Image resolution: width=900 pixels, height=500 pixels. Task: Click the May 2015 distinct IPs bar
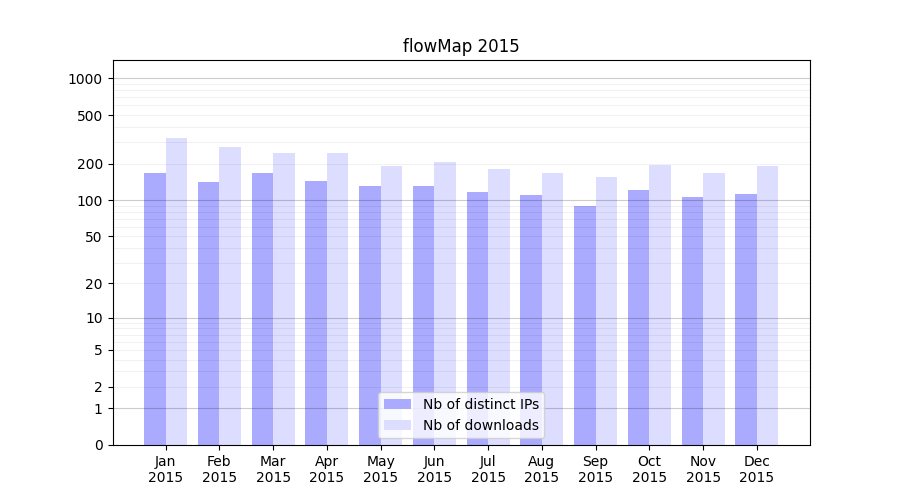(x=370, y=315)
